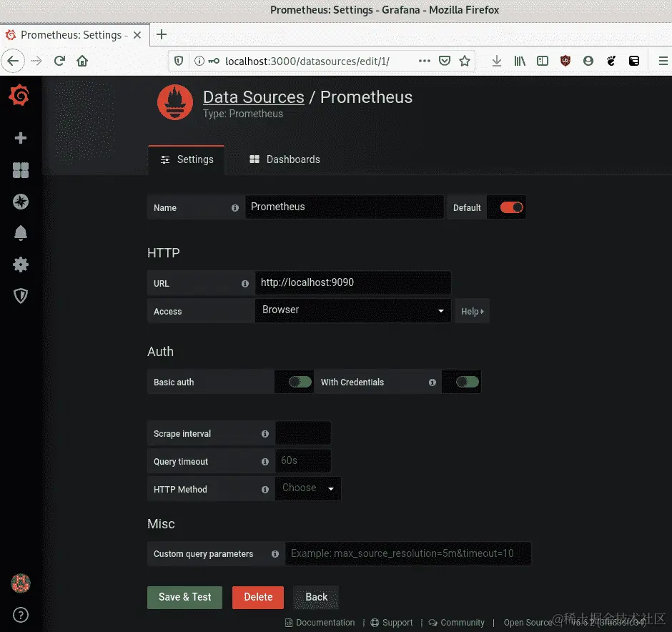Screen dimensions: 672x632
Task: Click the Name input field
Action: [x=344, y=207]
